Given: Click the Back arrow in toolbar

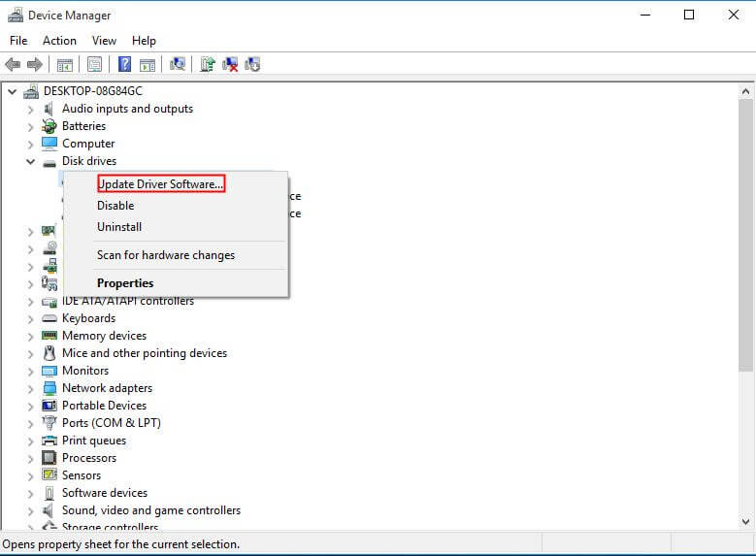Looking at the screenshot, I should click(x=13, y=65).
